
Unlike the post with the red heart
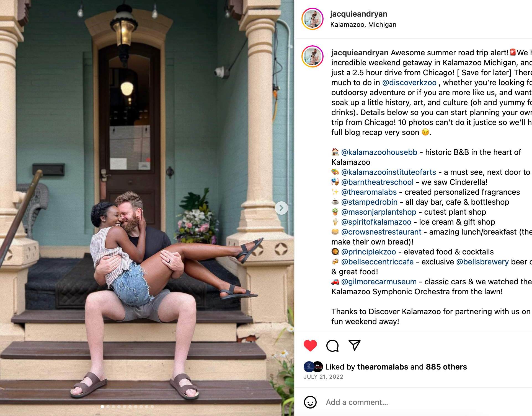pos(310,345)
